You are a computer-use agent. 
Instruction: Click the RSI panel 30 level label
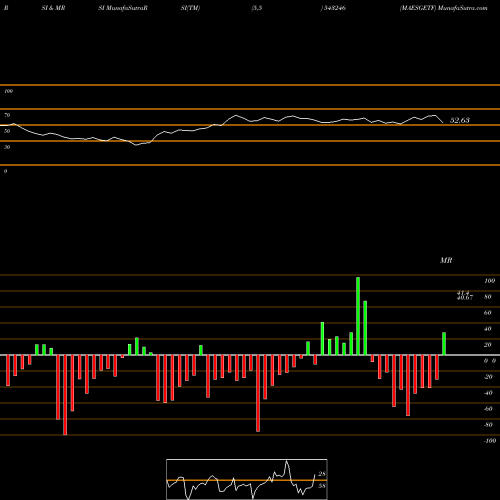tap(7, 147)
